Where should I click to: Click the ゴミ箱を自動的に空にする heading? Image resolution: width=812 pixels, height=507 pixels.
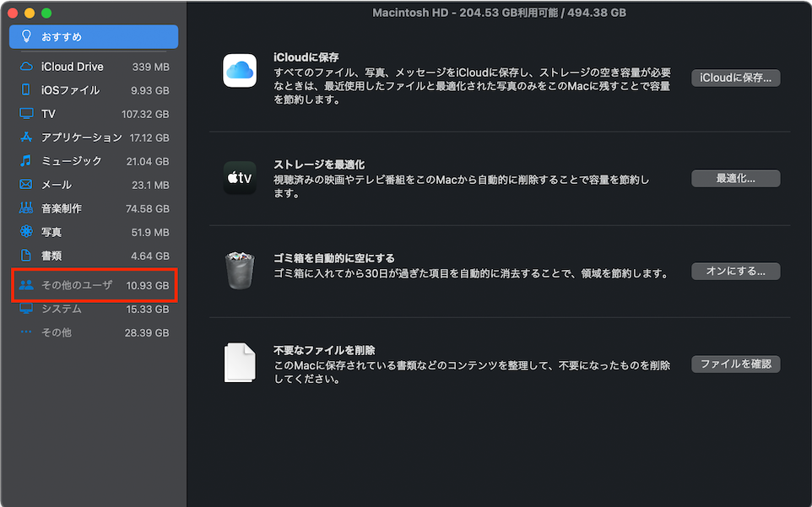tap(334, 257)
